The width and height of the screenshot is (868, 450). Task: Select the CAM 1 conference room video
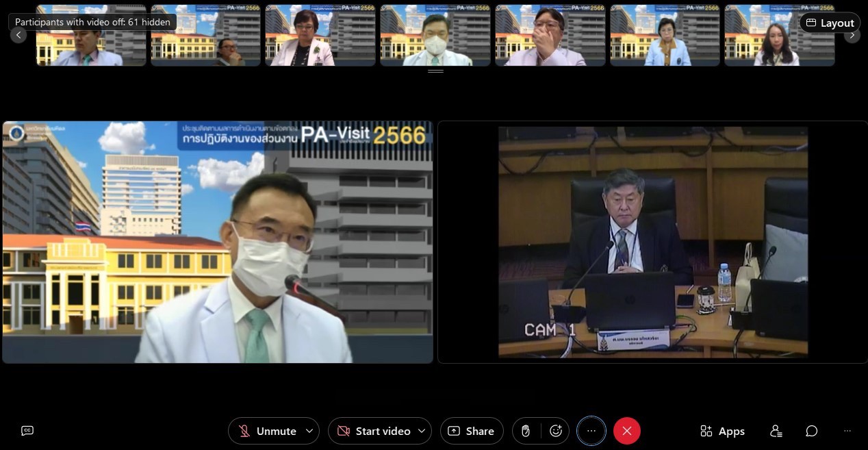pos(652,242)
